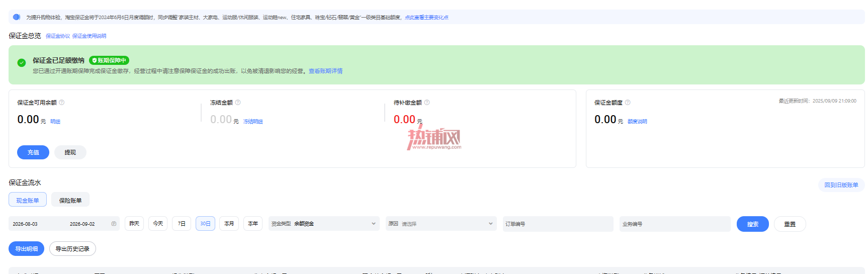Focus the 订单编号 input field

tap(558, 224)
